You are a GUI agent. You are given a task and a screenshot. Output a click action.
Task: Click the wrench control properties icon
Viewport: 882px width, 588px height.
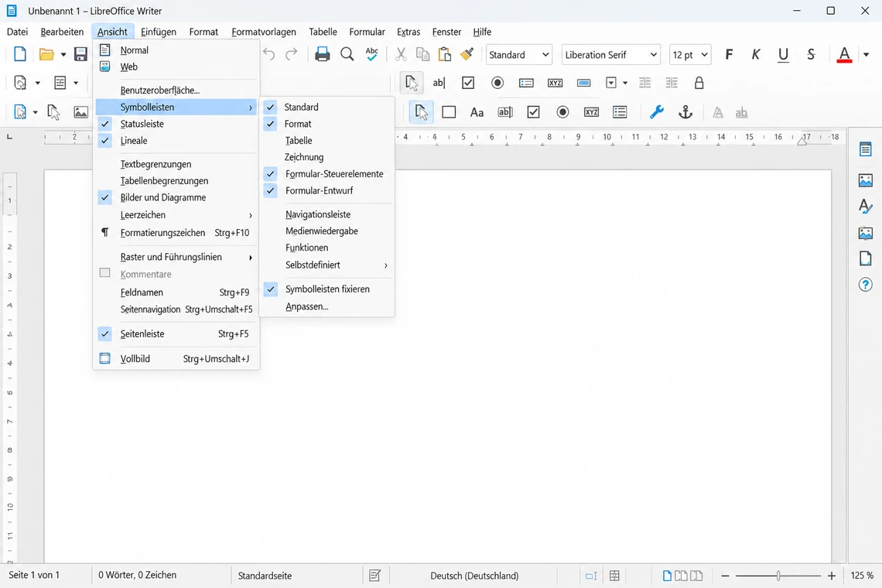656,112
